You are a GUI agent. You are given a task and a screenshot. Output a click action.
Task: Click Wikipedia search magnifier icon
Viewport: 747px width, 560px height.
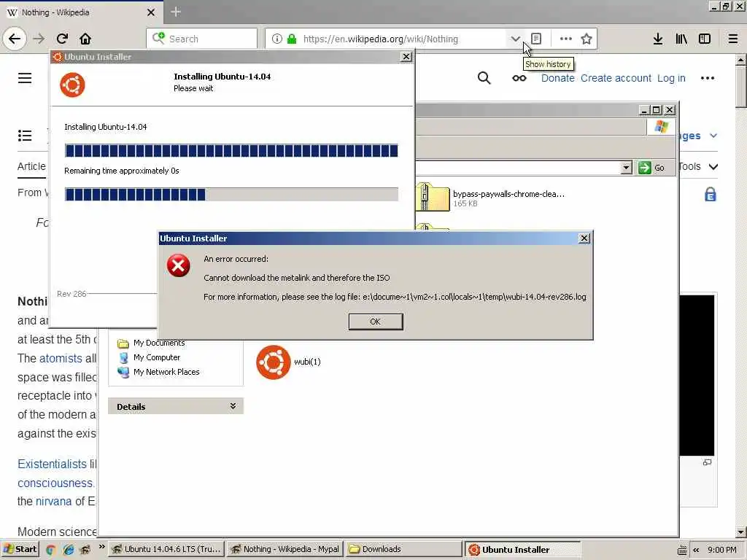(484, 77)
